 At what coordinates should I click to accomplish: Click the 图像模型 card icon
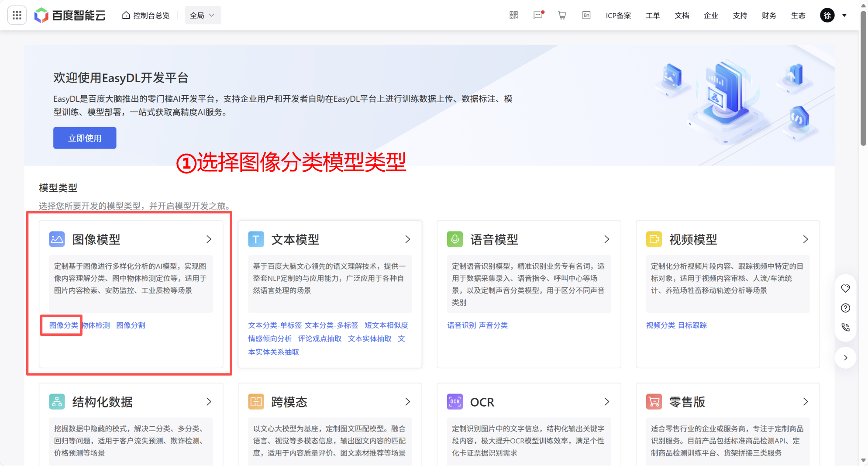(57, 239)
